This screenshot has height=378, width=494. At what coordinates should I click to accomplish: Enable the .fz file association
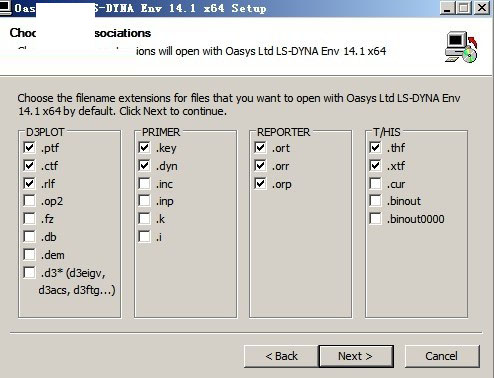point(29,219)
